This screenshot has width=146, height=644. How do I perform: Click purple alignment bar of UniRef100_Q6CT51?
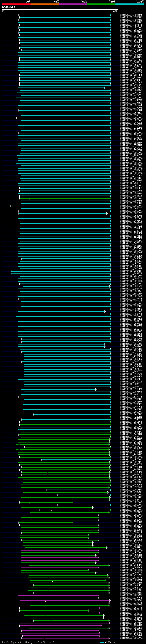(x=65, y=600)
